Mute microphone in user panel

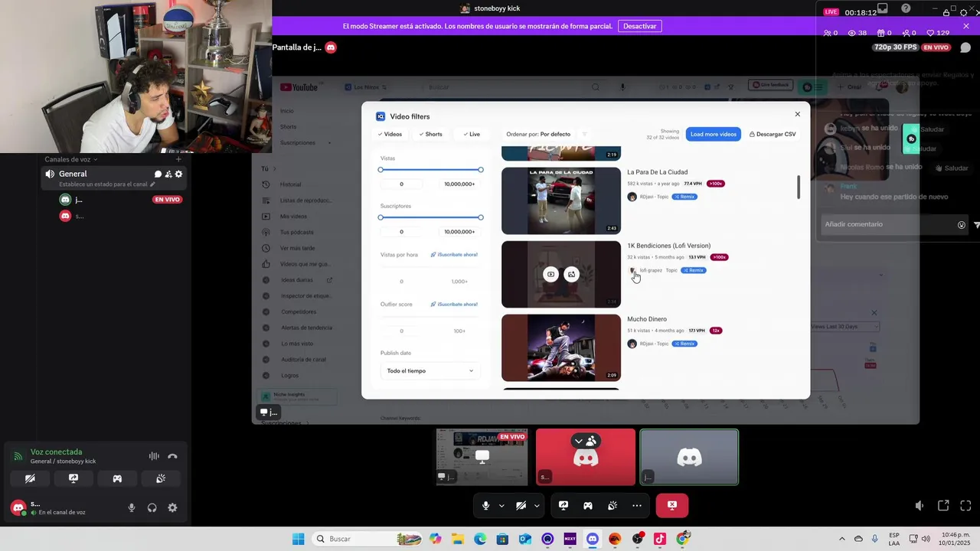[x=132, y=507]
